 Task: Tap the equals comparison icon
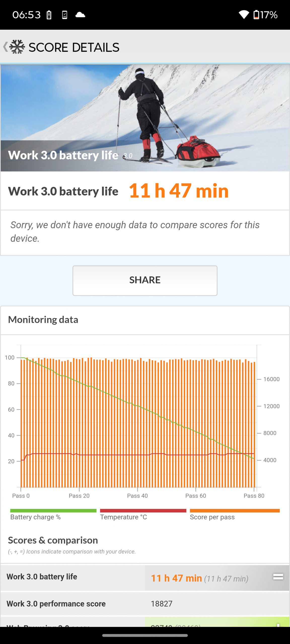point(278,576)
